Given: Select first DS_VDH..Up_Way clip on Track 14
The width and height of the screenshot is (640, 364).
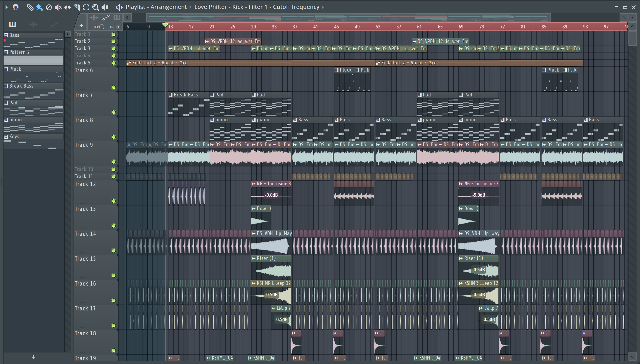Looking at the screenshot, I should click(x=272, y=242).
